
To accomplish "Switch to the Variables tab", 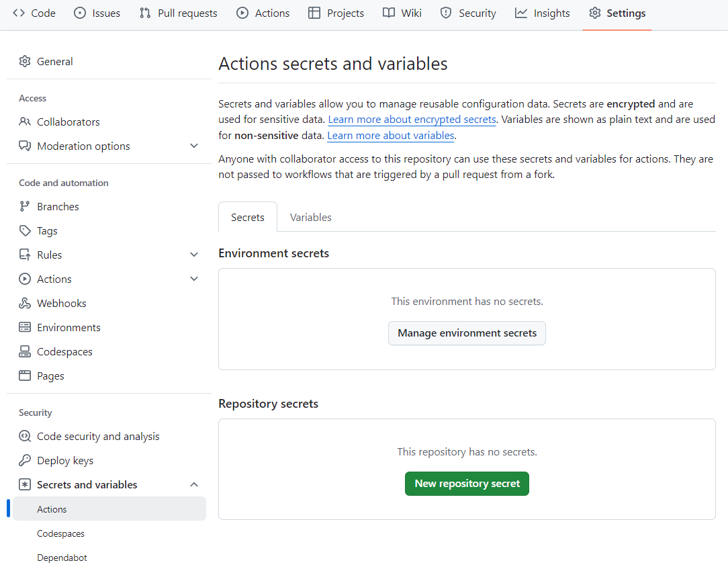I will click(x=310, y=217).
